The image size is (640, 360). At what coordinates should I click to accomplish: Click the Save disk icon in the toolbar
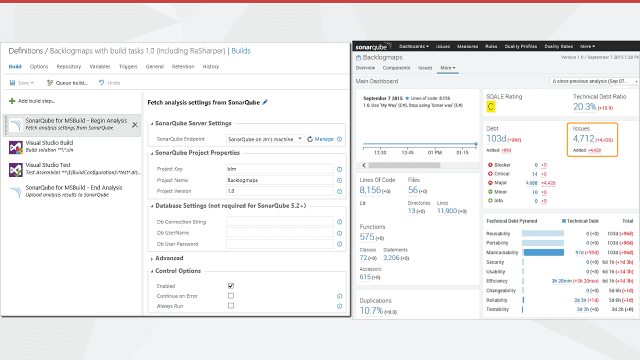12,83
